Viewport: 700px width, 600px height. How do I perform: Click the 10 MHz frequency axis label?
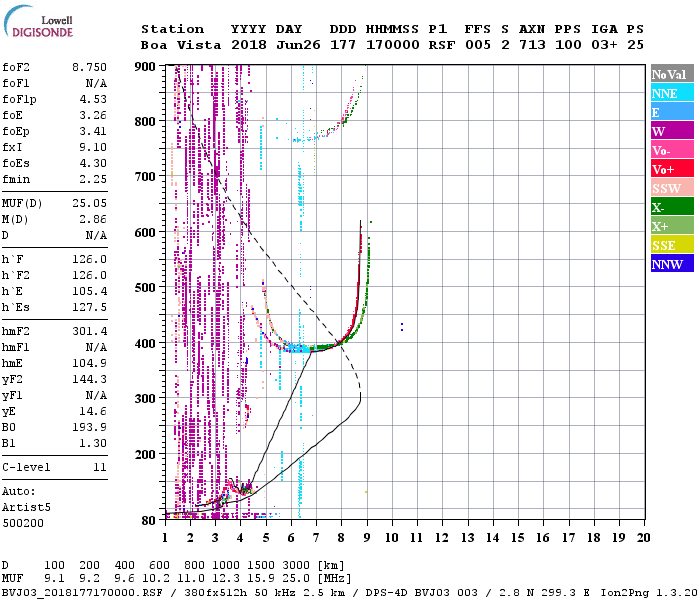[392, 538]
